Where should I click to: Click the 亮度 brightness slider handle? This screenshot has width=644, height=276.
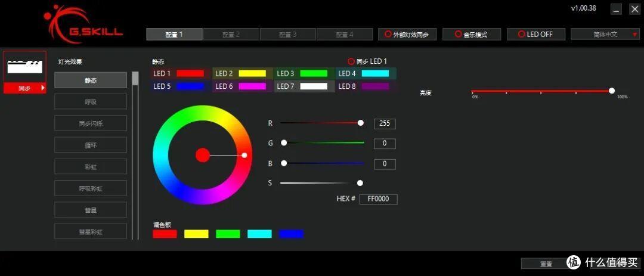coord(612,91)
